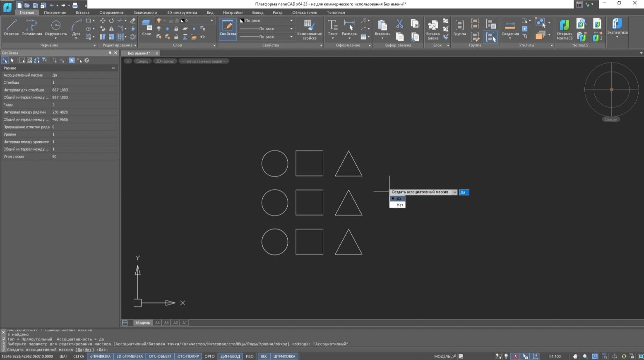The width and height of the screenshot is (644, 360).
Task: Collapse the Разное section
Action: click(113, 68)
